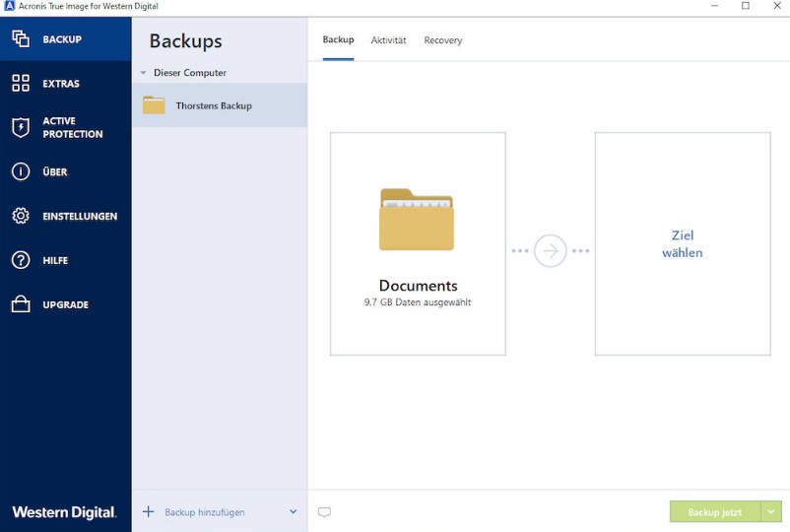This screenshot has height=532, width=790.
Task: Select the ACTIVE PROTECTION sidebar label
Action: click(x=73, y=127)
